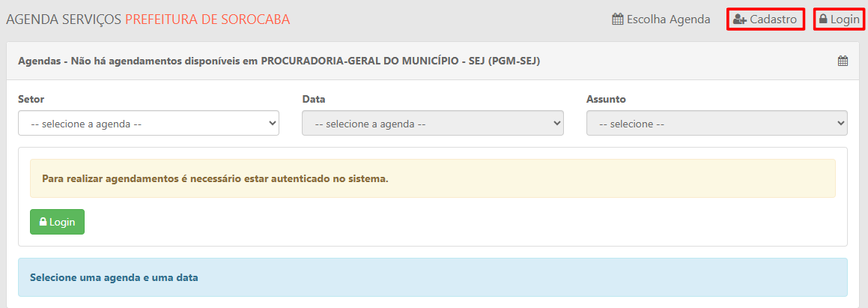Click the padlock icon in the top navigation

[x=823, y=19]
